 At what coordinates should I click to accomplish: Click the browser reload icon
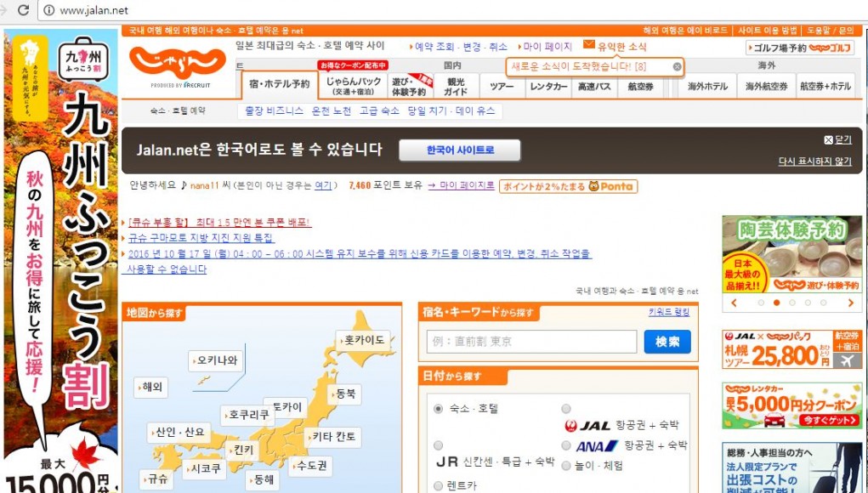[x=23, y=10]
